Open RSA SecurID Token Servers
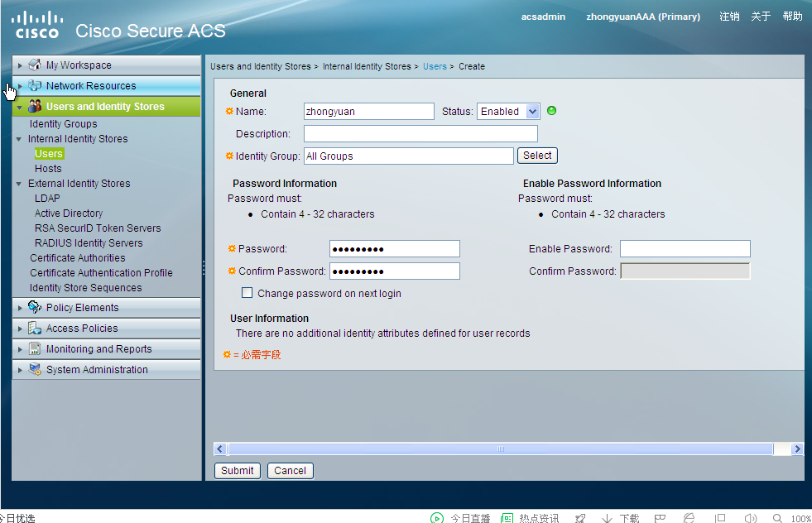Image resolution: width=812 pixels, height=523 pixels. point(98,228)
